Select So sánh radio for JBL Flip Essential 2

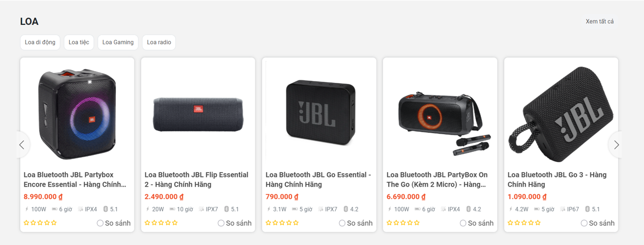pos(221,223)
